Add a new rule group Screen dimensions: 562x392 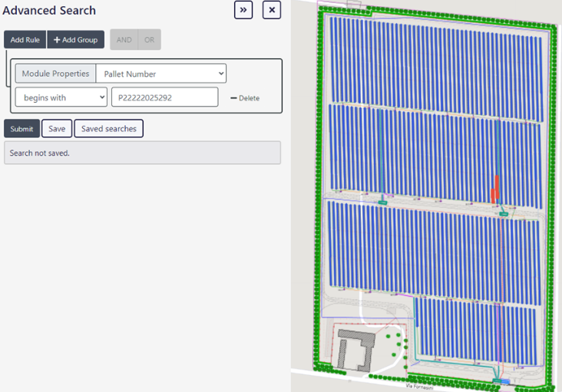coord(75,40)
